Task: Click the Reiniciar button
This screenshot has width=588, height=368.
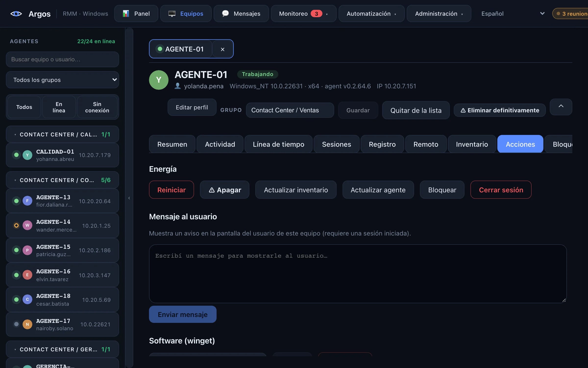Action: 171,190
